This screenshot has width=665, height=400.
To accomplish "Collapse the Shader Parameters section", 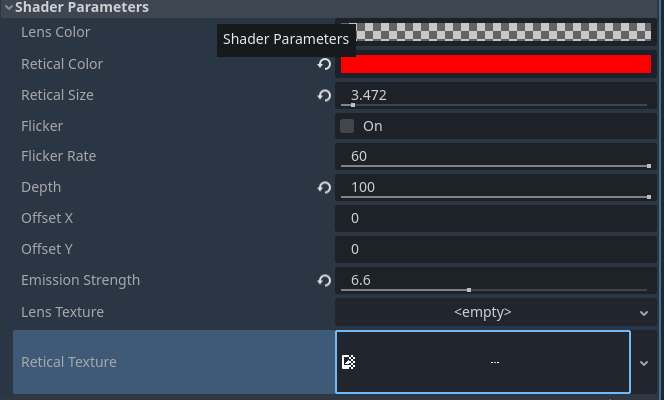I will tap(9, 7).
